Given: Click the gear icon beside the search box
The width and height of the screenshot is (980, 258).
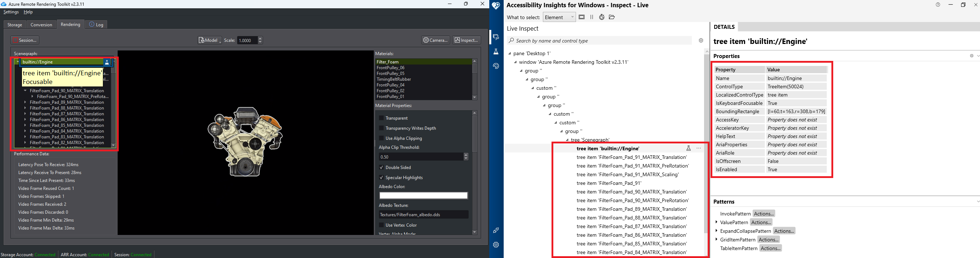Looking at the screenshot, I should point(701,40).
